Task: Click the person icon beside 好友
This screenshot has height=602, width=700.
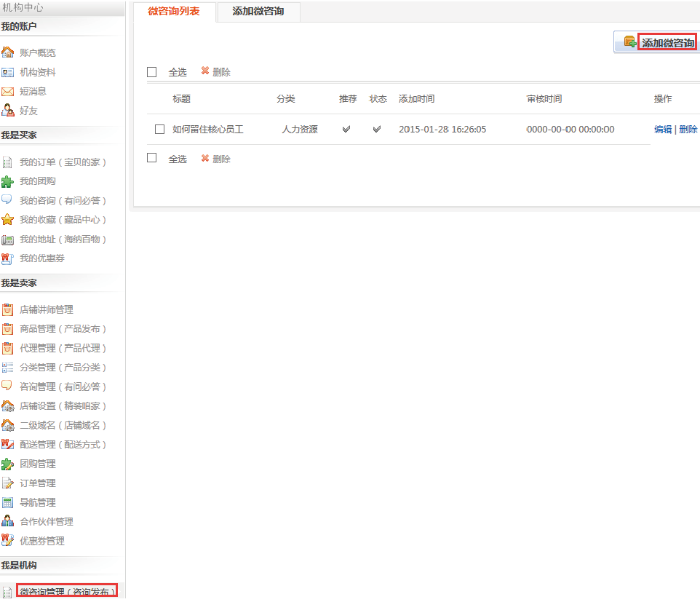Action: tap(8, 111)
